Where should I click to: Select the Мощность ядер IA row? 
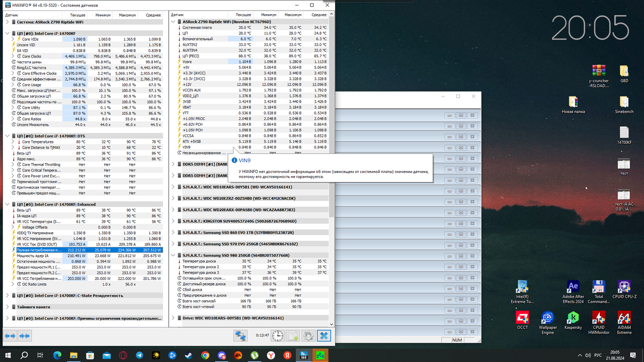pyautogui.click(x=83, y=255)
